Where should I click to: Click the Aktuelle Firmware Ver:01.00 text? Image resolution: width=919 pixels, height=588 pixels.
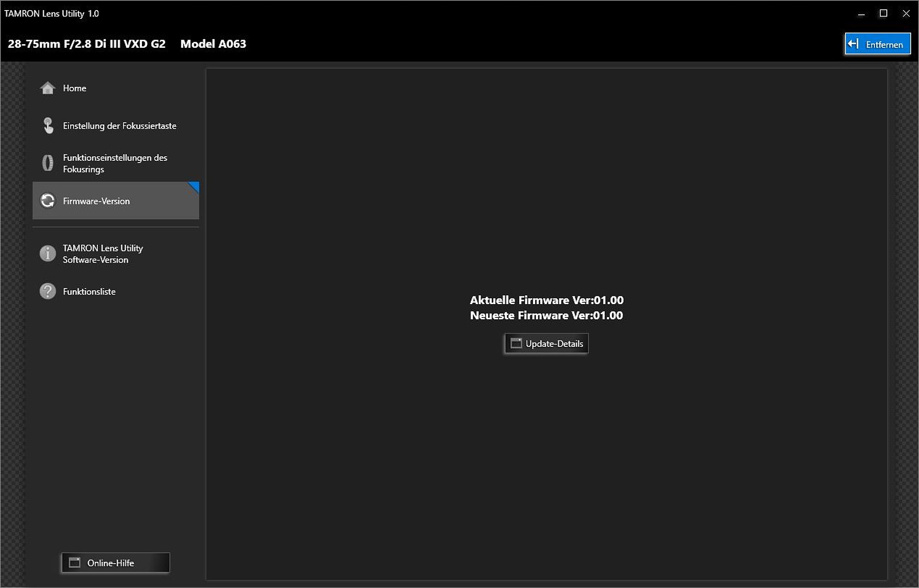pos(546,300)
